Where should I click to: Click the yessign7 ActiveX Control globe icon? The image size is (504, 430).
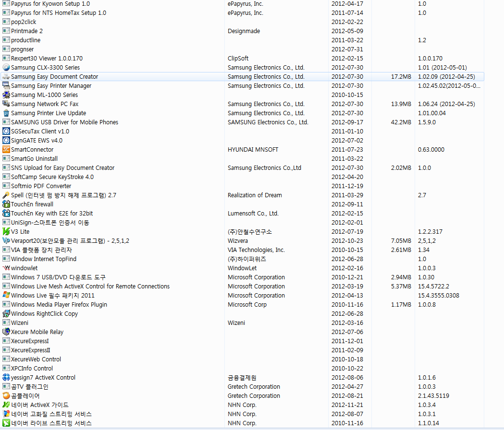click(6, 378)
